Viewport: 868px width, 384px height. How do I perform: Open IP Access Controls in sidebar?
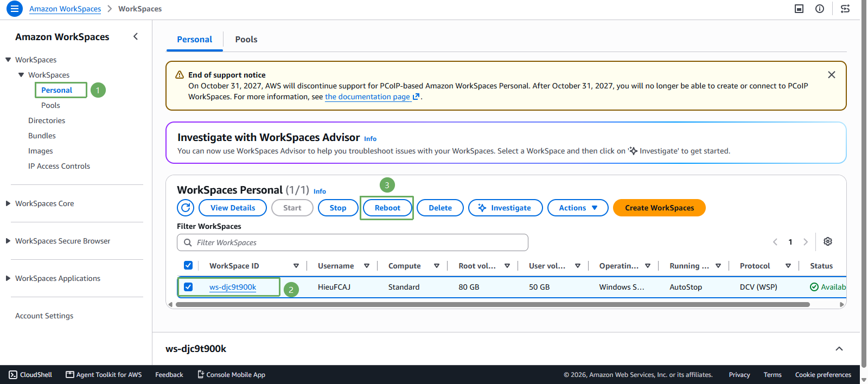tap(59, 166)
